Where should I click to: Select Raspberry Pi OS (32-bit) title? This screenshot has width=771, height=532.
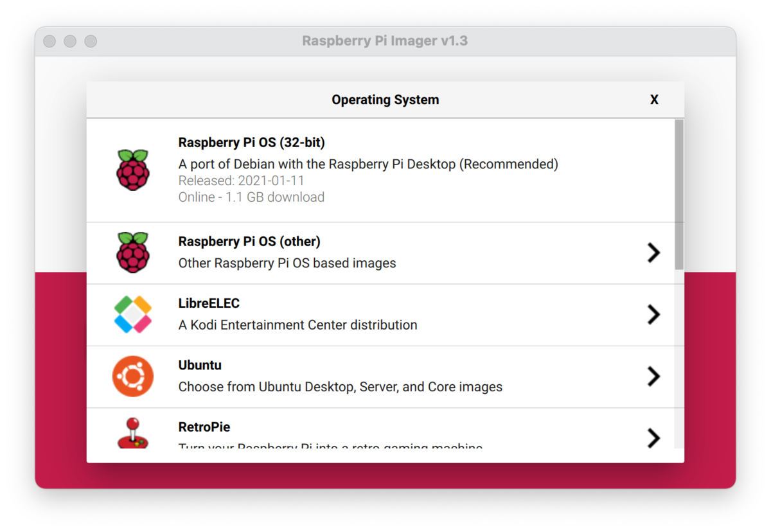251,143
